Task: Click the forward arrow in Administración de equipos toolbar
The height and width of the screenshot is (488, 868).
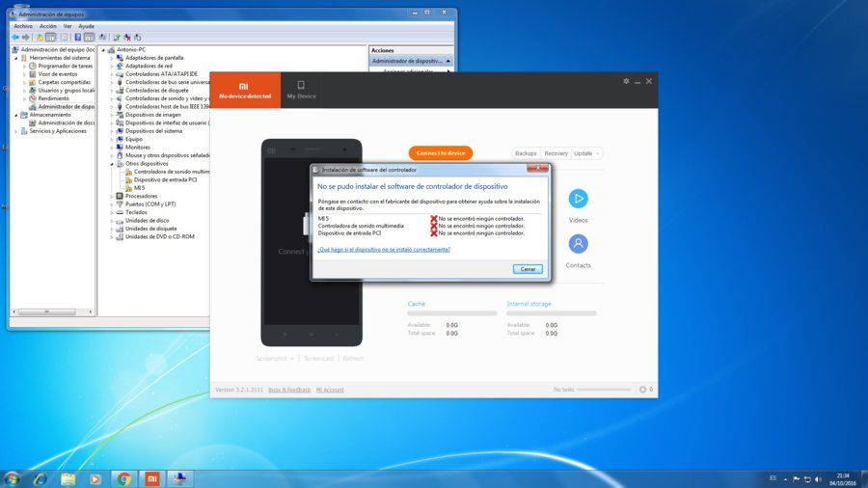Action: [25, 37]
